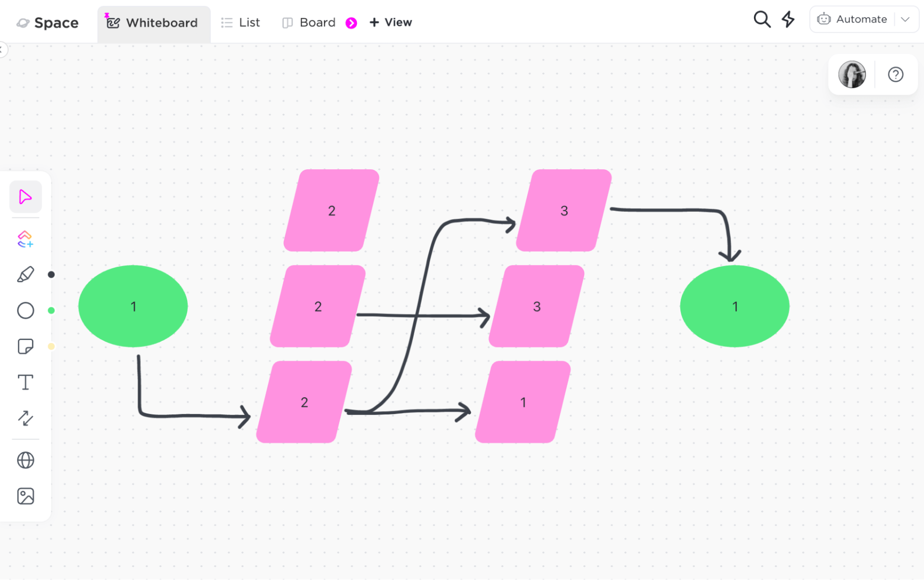924x580 pixels.
Task: Click the pen/draw tool in sidebar
Action: pyautogui.click(x=25, y=275)
